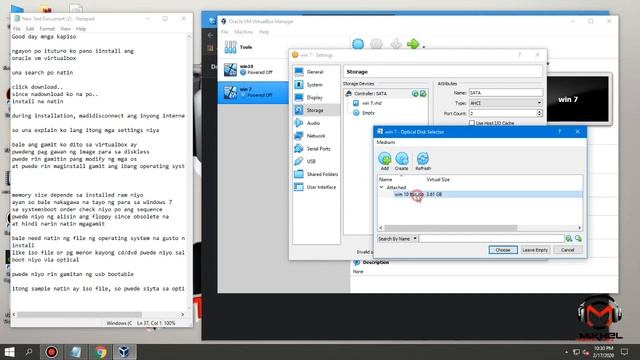Select the Empty optical drive in storage tree

click(368, 113)
